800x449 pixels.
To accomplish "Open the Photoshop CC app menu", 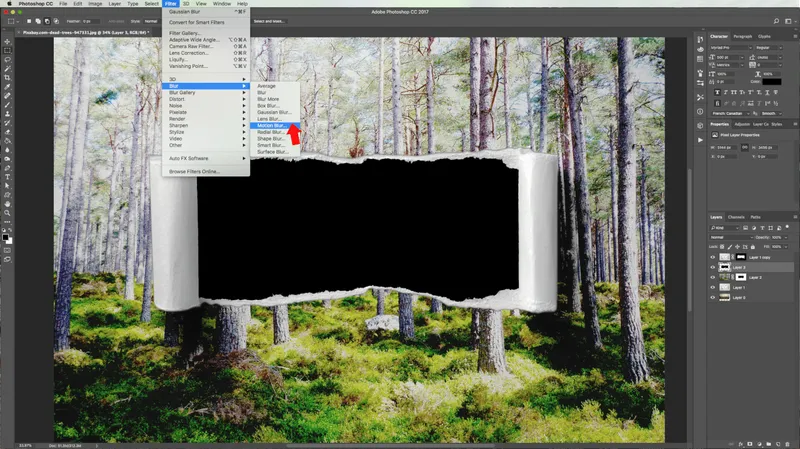I will (x=36, y=4).
